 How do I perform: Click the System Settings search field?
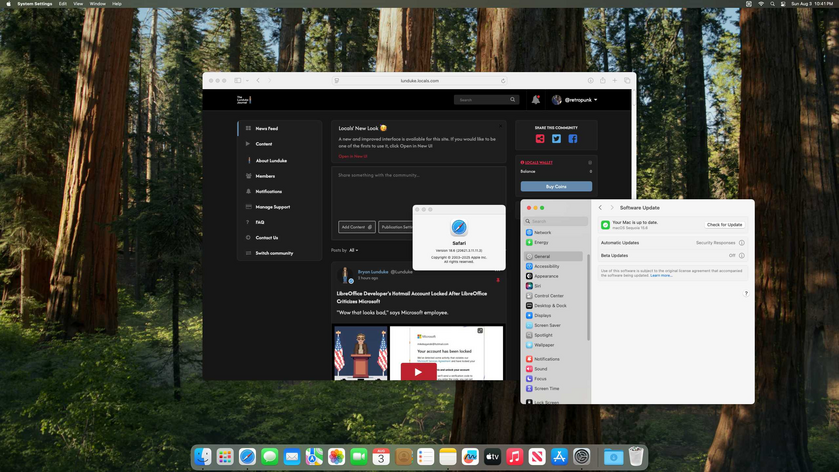pos(556,221)
